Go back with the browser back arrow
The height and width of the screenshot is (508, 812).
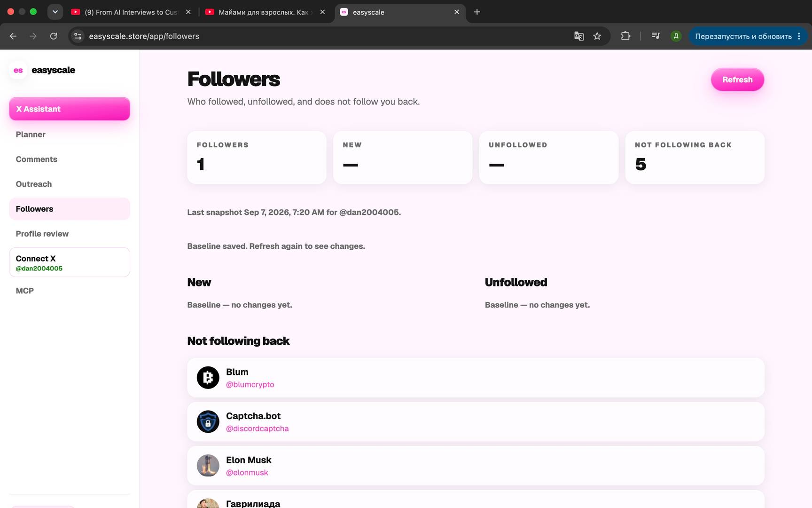[x=13, y=36]
